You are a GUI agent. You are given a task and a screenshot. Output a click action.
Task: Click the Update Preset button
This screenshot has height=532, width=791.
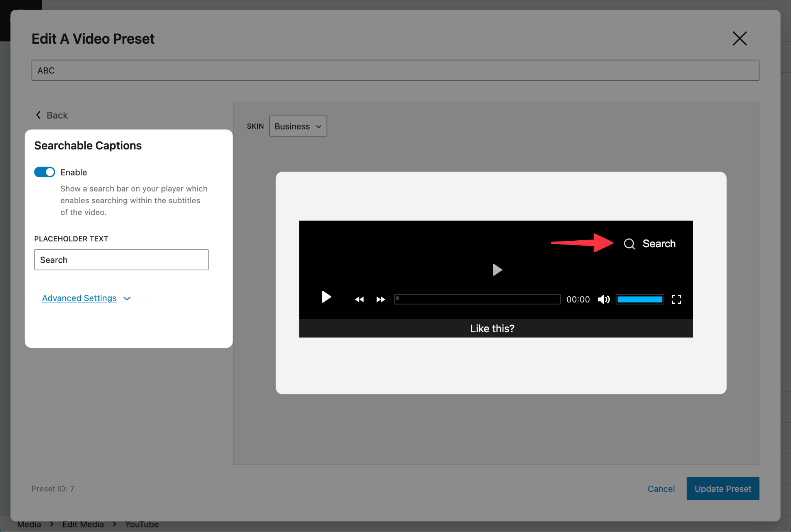tap(722, 488)
